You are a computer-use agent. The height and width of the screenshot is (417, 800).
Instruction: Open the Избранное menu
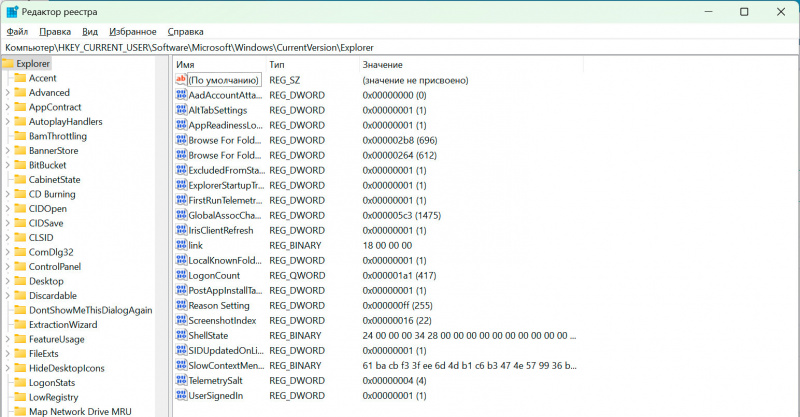click(x=132, y=32)
